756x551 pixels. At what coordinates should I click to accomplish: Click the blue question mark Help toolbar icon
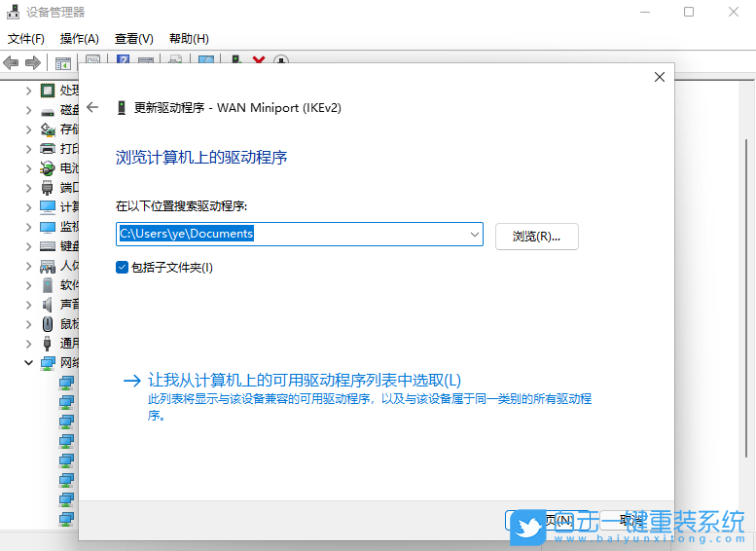click(123, 60)
